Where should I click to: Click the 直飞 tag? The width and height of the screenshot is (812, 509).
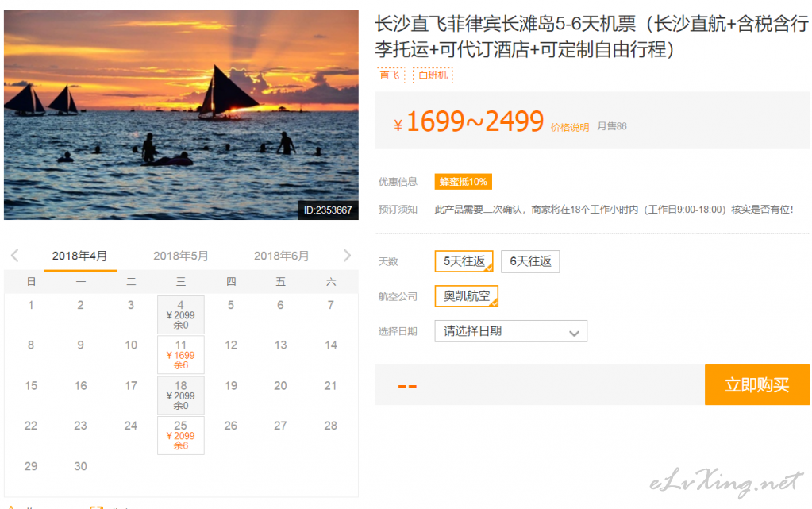pos(390,75)
